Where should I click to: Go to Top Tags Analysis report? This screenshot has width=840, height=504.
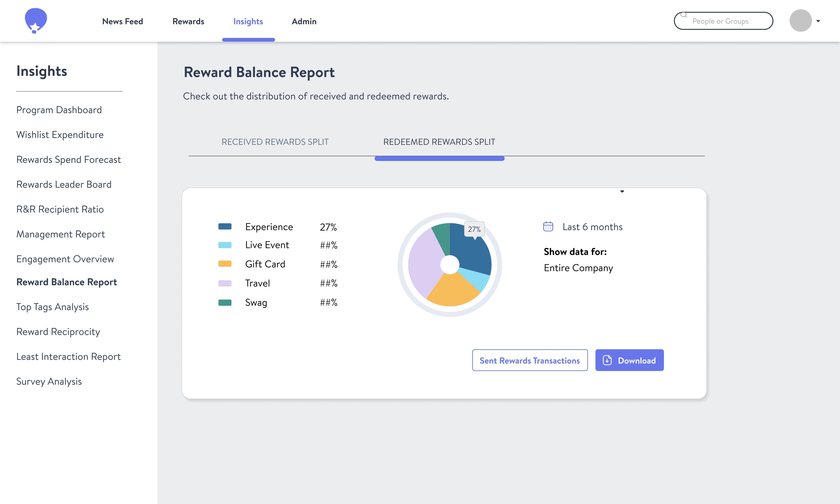click(52, 307)
